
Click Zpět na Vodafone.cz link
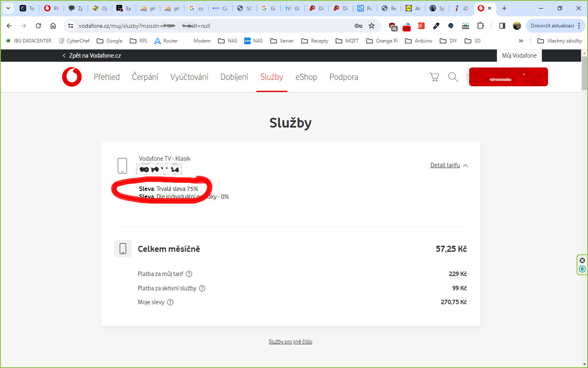(91, 56)
